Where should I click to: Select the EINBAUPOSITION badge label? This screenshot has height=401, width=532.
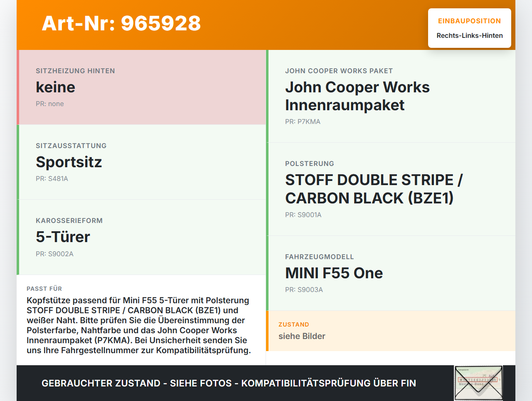pos(469,21)
